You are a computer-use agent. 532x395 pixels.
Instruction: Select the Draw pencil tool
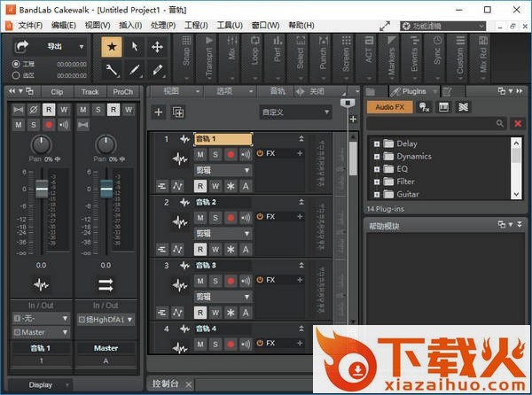pos(135,70)
